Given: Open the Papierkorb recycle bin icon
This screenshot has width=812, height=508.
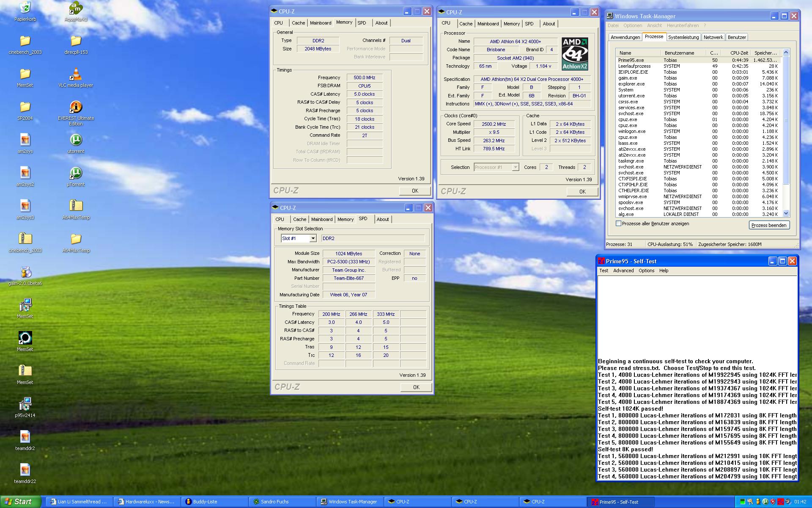Looking at the screenshot, I should (x=25, y=8).
